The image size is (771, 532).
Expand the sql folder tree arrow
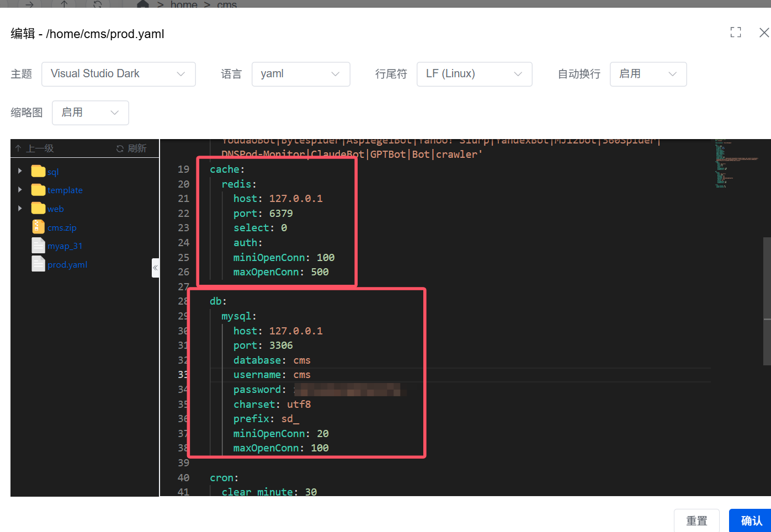(x=20, y=171)
